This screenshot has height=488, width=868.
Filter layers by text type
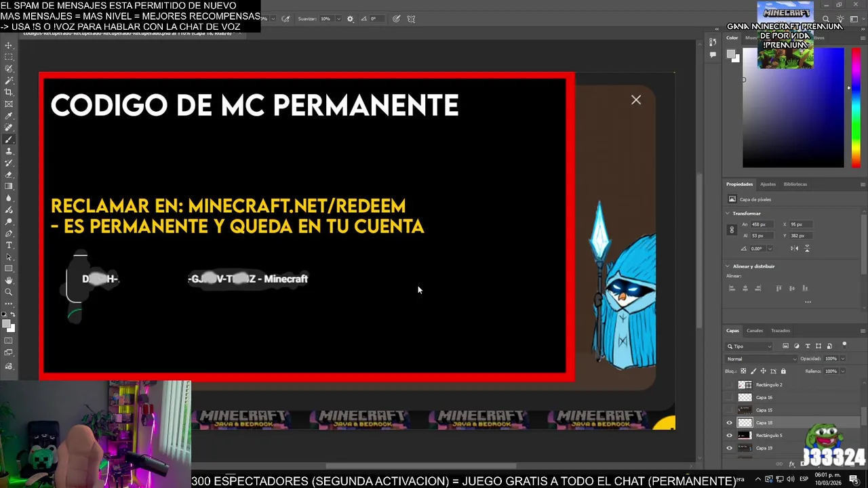pyautogui.click(x=808, y=346)
